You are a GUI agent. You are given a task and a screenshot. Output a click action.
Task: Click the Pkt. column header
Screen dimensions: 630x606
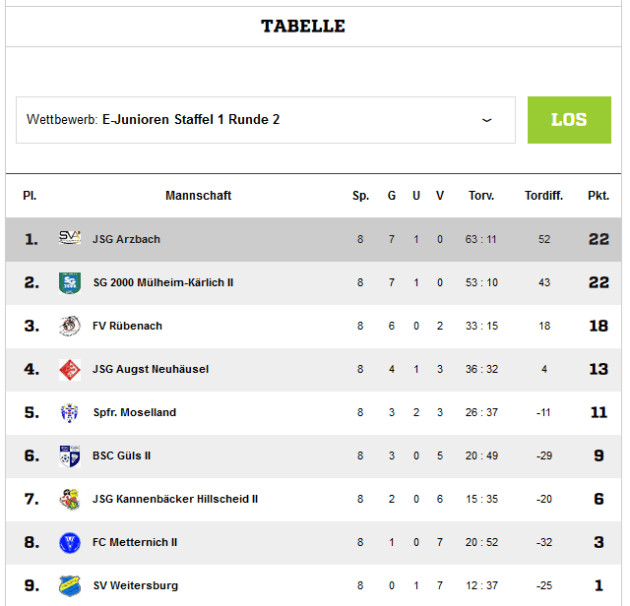[x=598, y=196]
